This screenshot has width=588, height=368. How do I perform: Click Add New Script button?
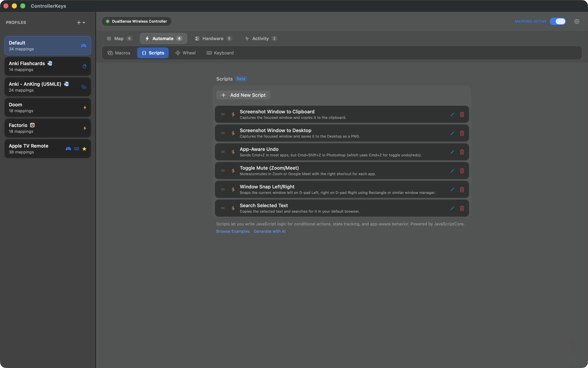(x=243, y=95)
